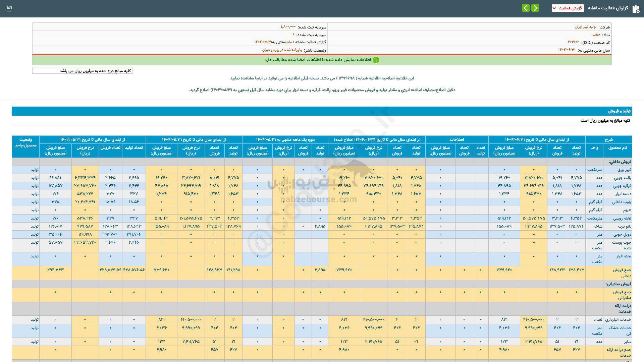Switch language with the EN link
The image size is (644, 362).
(9, 7)
